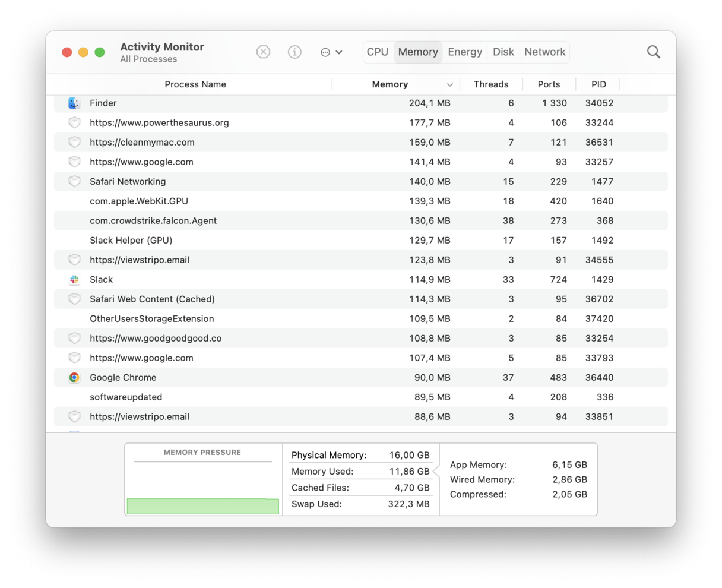The width and height of the screenshot is (722, 588).
Task: Open process info with the (i) icon
Action: point(294,52)
